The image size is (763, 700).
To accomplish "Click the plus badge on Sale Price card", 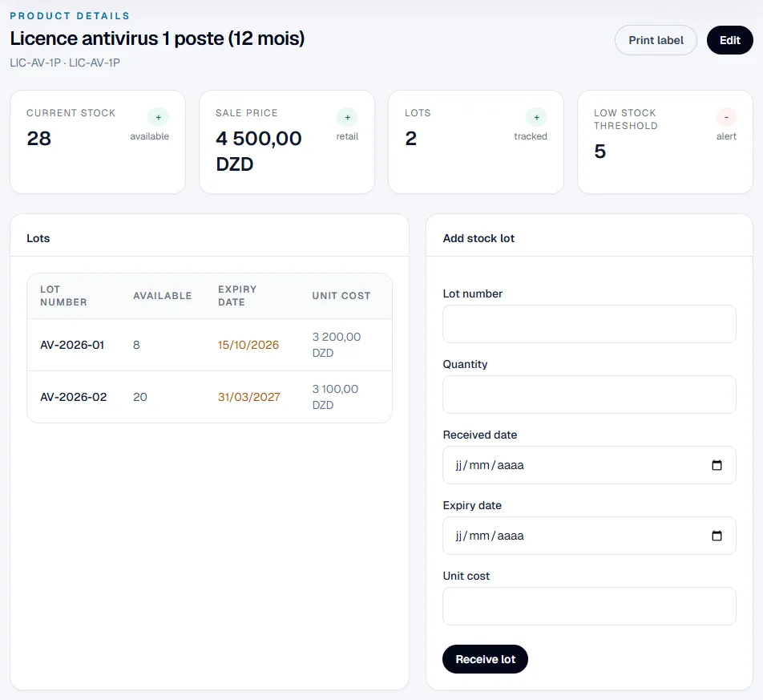I will tap(348, 117).
